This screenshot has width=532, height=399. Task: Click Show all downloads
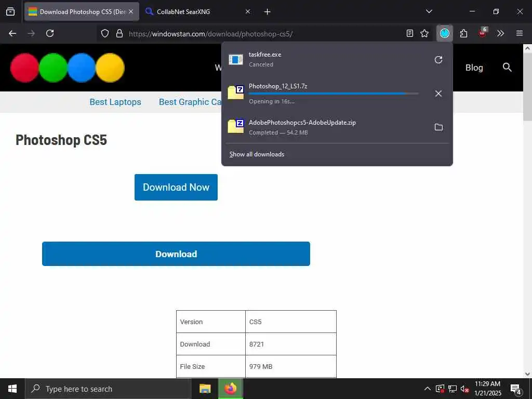pos(257,154)
